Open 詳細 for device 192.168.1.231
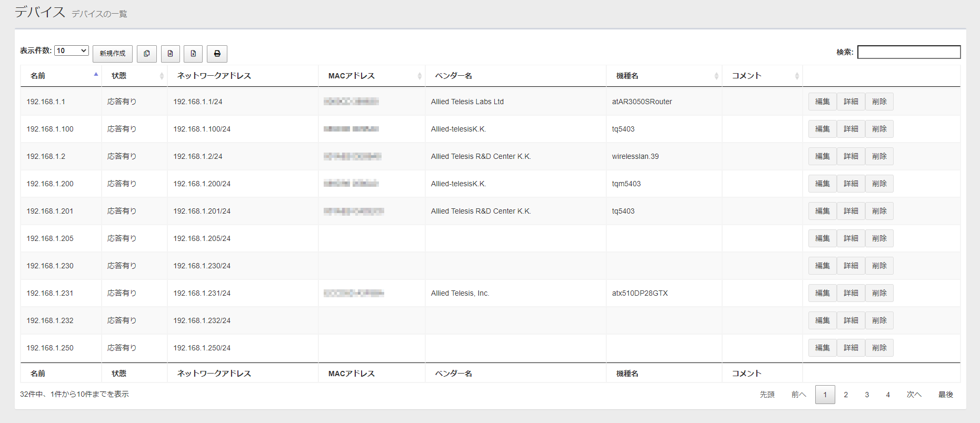The width and height of the screenshot is (980, 423). pos(851,293)
